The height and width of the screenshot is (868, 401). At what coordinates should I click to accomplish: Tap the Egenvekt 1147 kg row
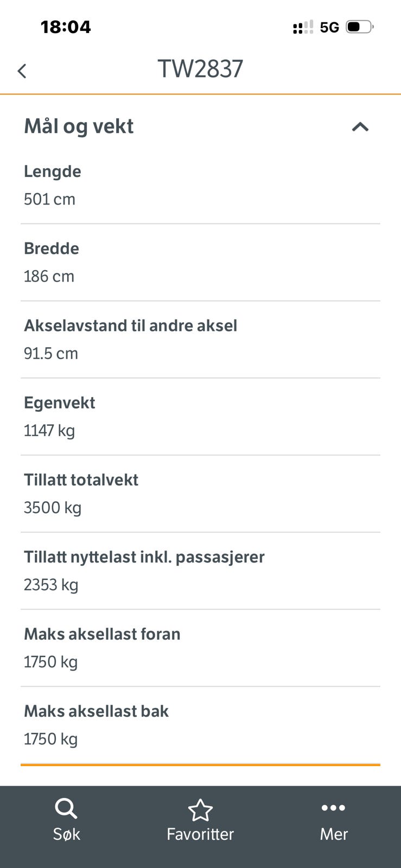[x=200, y=417]
